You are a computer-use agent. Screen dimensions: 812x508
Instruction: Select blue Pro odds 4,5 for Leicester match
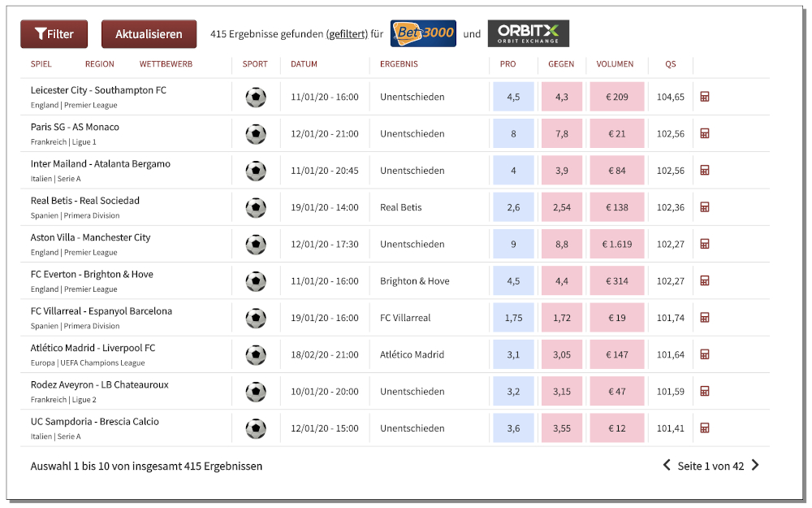point(513,97)
